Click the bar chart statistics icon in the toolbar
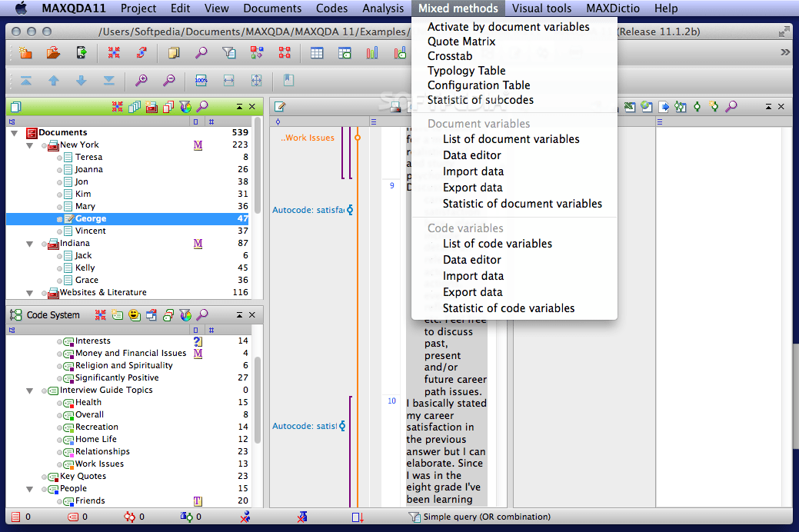The height and width of the screenshot is (532, 799). point(372,53)
